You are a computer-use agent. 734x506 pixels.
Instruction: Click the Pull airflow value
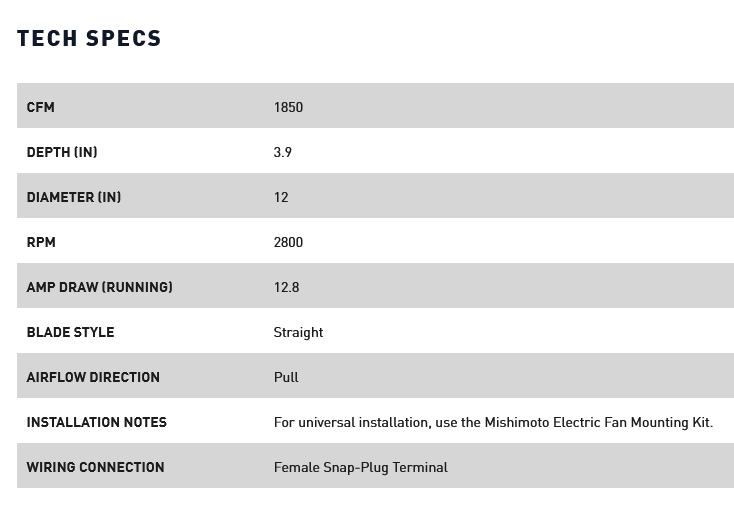(286, 377)
